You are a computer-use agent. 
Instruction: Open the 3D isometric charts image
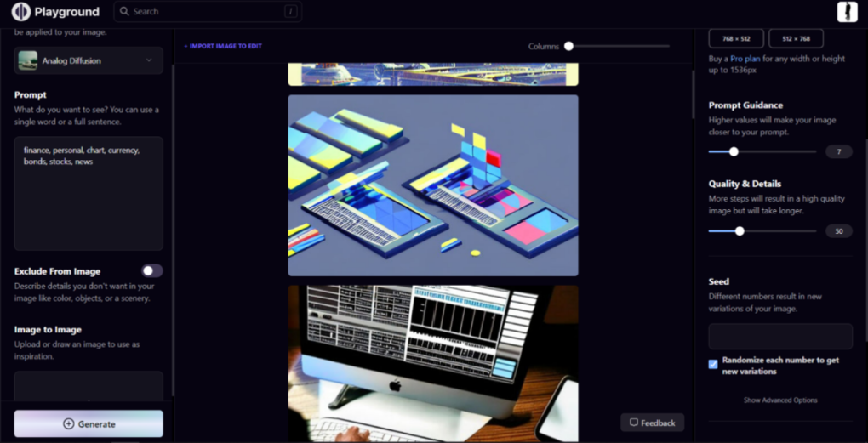click(x=432, y=185)
